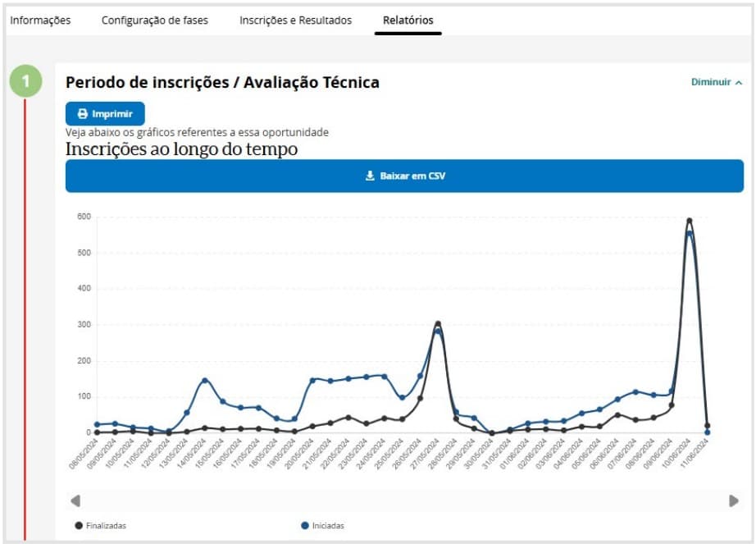
Task: Go to Inscrições e Resultados tab
Action: pos(295,21)
